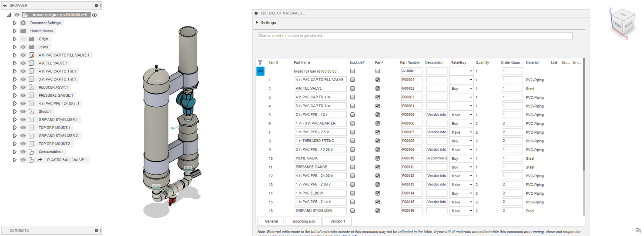The width and height of the screenshot is (644, 236).
Task: Click the Named Views folder icon
Action: (23, 31)
